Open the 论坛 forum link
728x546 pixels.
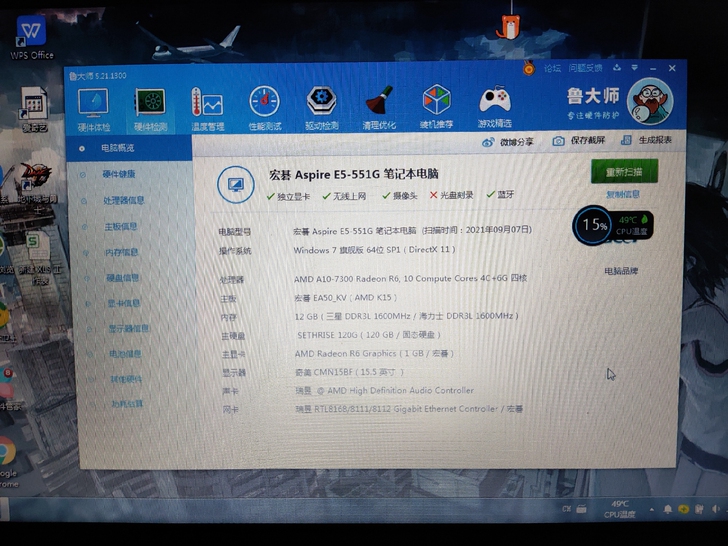click(x=552, y=68)
